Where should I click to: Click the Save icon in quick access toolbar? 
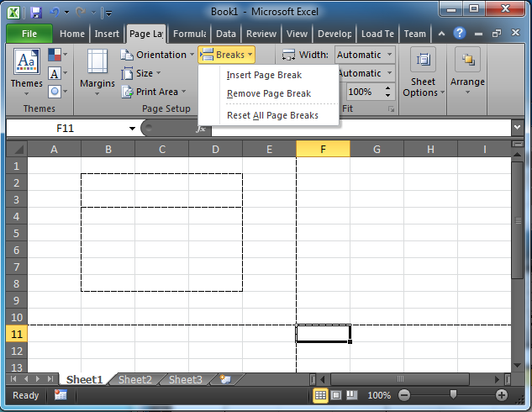pyautogui.click(x=35, y=13)
